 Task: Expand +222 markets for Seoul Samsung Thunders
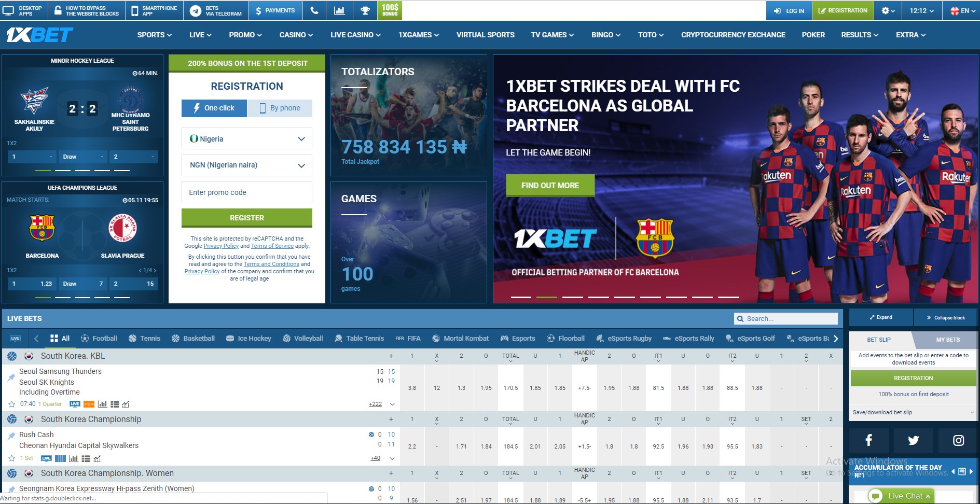(x=375, y=404)
